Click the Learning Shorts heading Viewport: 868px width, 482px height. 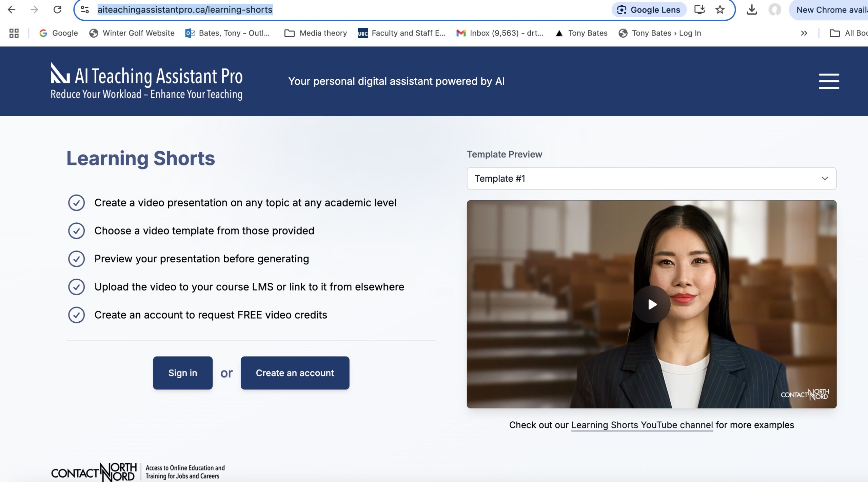[141, 158]
